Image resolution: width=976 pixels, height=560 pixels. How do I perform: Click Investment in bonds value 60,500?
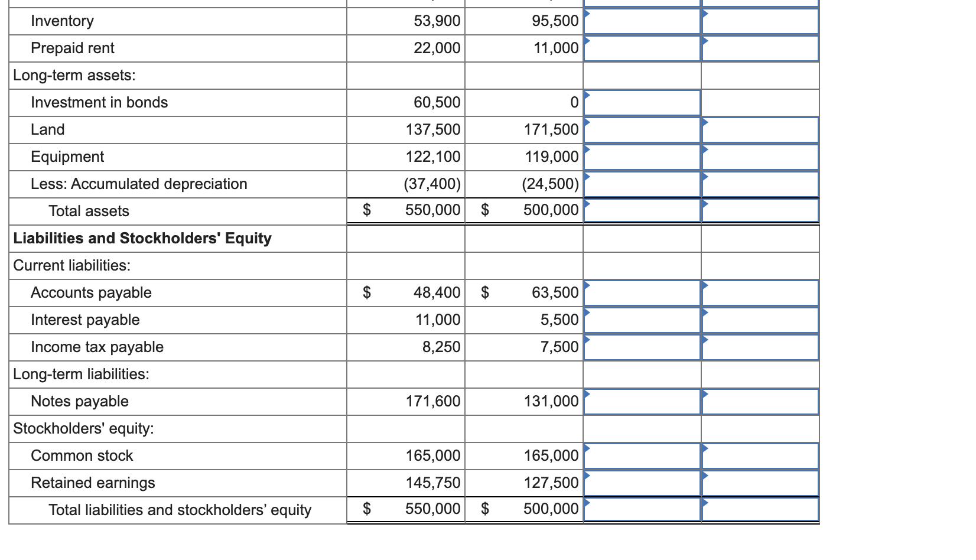point(437,103)
